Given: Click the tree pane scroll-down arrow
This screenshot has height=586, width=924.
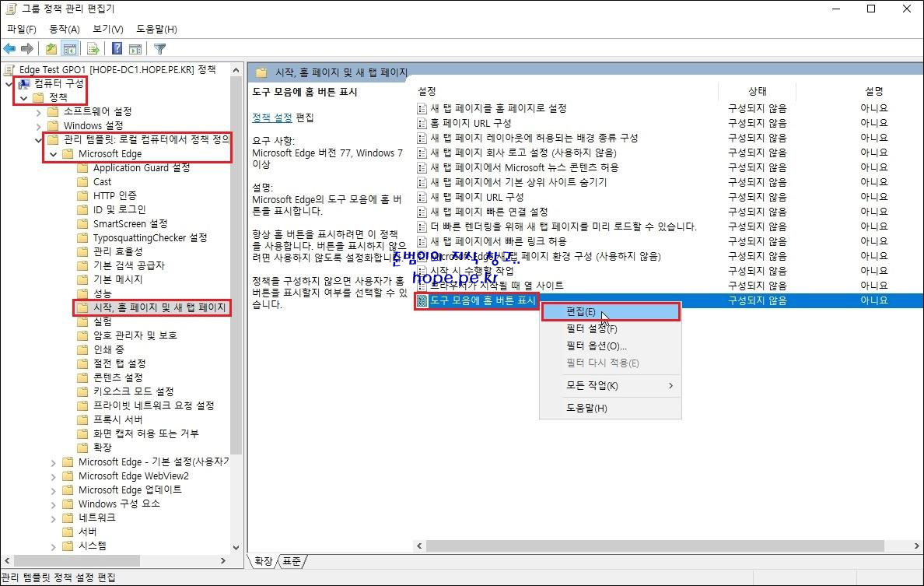Looking at the screenshot, I should pos(236,548).
